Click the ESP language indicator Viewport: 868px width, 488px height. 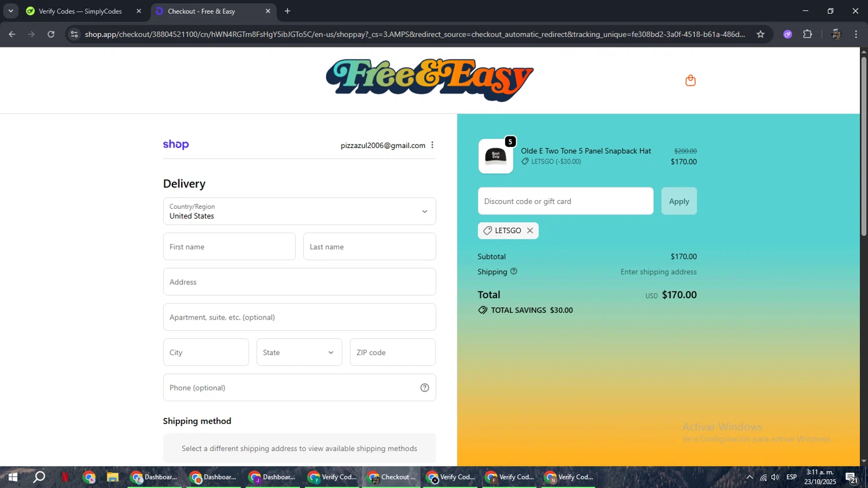click(x=792, y=477)
